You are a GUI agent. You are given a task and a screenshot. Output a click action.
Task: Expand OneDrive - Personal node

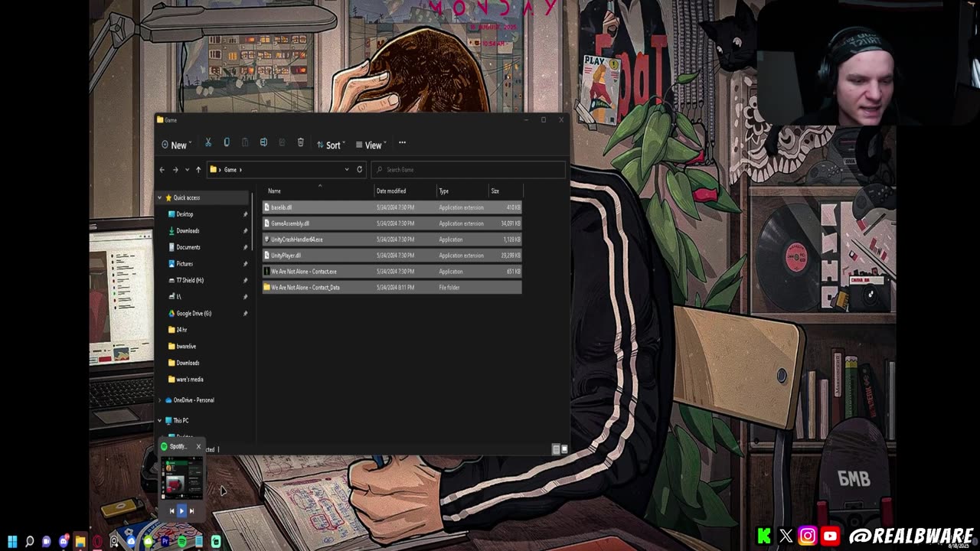(x=160, y=400)
